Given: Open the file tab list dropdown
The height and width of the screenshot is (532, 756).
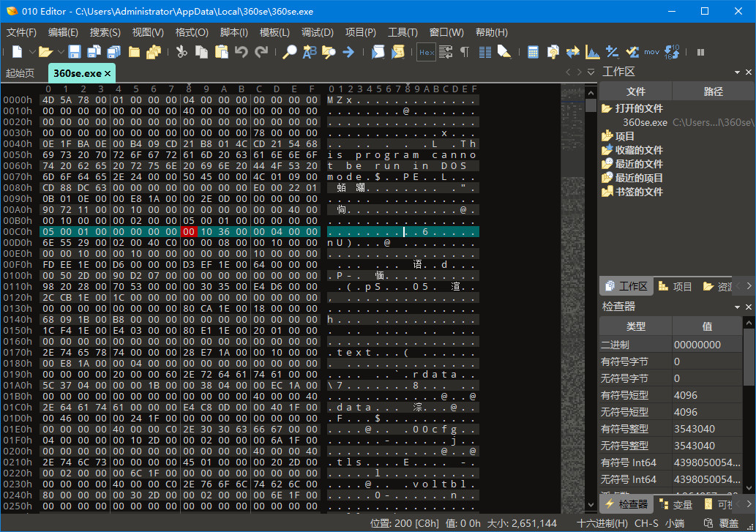Looking at the screenshot, I should point(591,72).
